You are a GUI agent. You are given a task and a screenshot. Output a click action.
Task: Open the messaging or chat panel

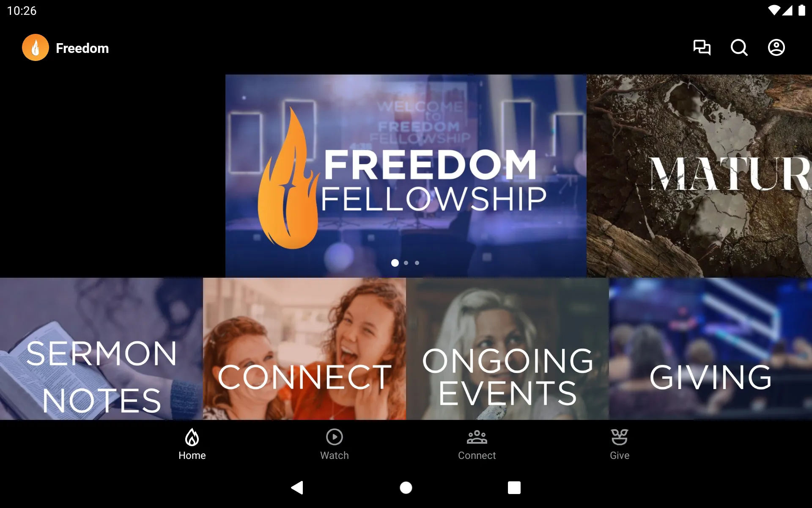point(702,48)
